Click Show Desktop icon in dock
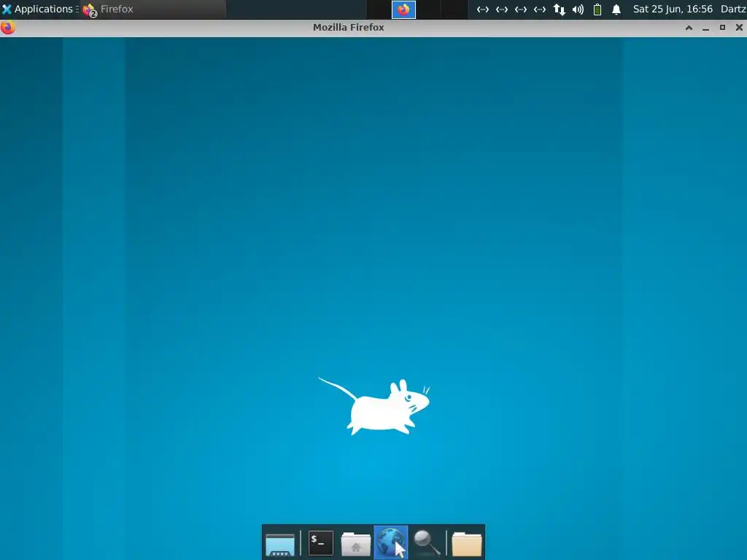 coord(280,544)
